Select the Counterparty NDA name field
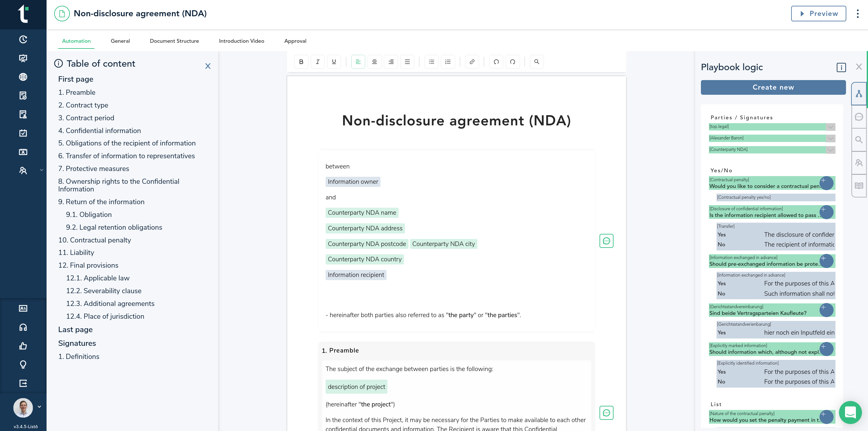This screenshot has height=431, width=868. point(362,213)
